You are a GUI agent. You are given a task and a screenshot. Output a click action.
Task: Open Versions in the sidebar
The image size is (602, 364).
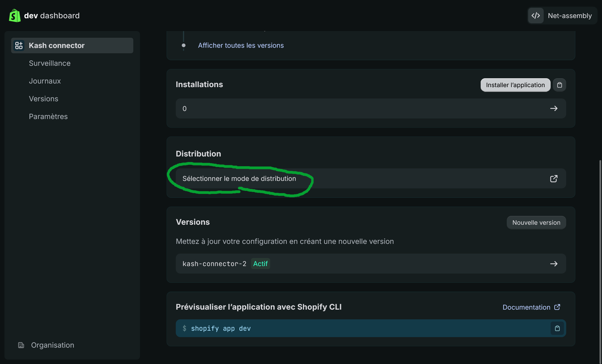(44, 99)
